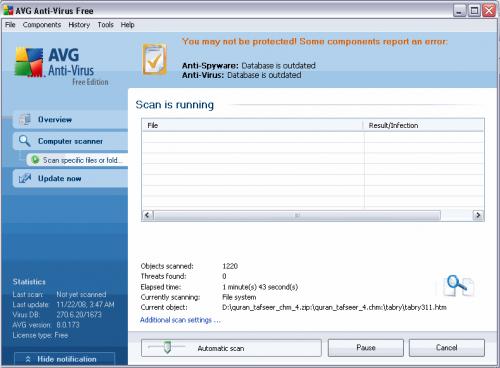Click the Update now arrow icon

click(25, 179)
